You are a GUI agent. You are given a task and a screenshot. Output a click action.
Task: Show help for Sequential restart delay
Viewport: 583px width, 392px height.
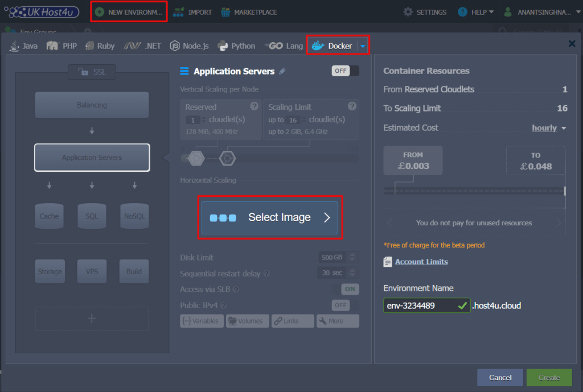pos(266,274)
